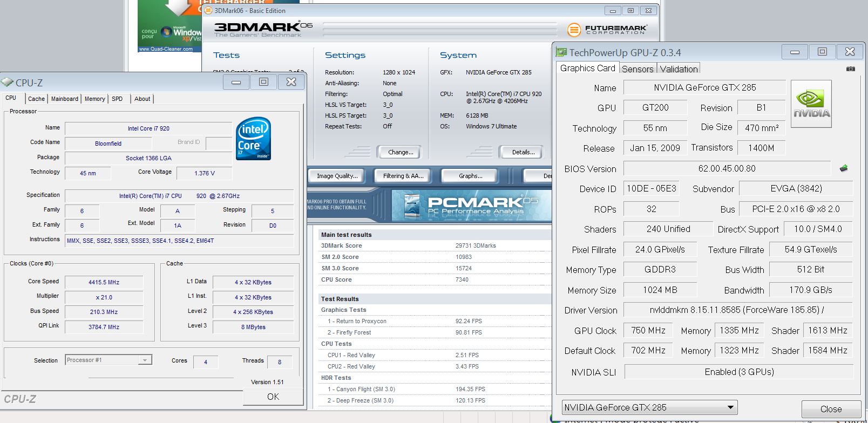Open the Mainboard tab in CPU-Z
This screenshot has height=423, width=868.
tap(65, 99)
